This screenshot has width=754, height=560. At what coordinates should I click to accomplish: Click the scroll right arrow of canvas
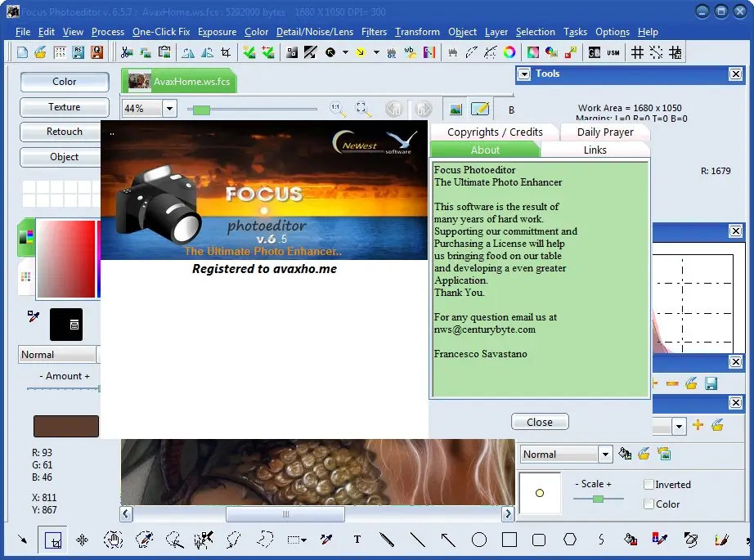(509, 514)
